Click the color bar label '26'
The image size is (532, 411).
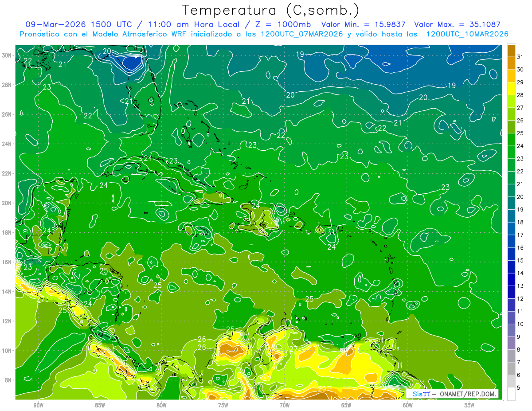(520, 121)
